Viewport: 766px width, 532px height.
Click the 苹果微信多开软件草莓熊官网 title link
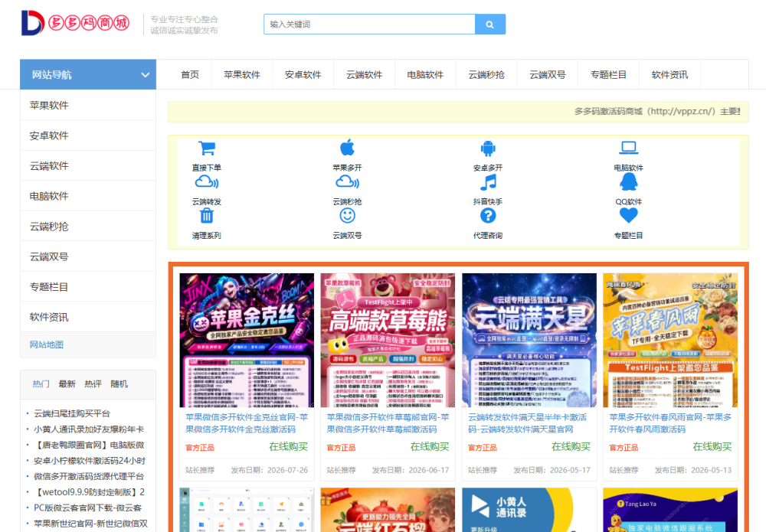point(388,423)
